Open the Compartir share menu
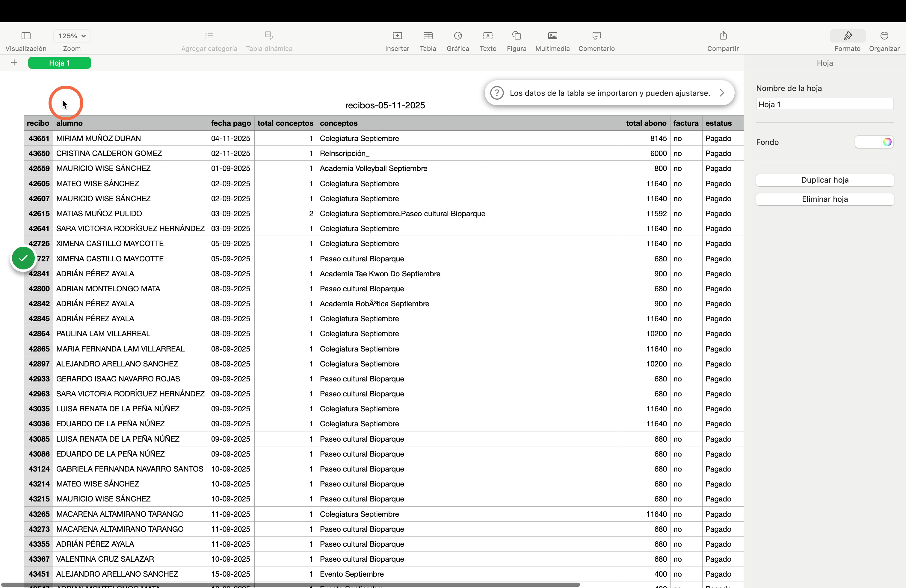The width and height of the screenshot is (906, 588). 723,36
